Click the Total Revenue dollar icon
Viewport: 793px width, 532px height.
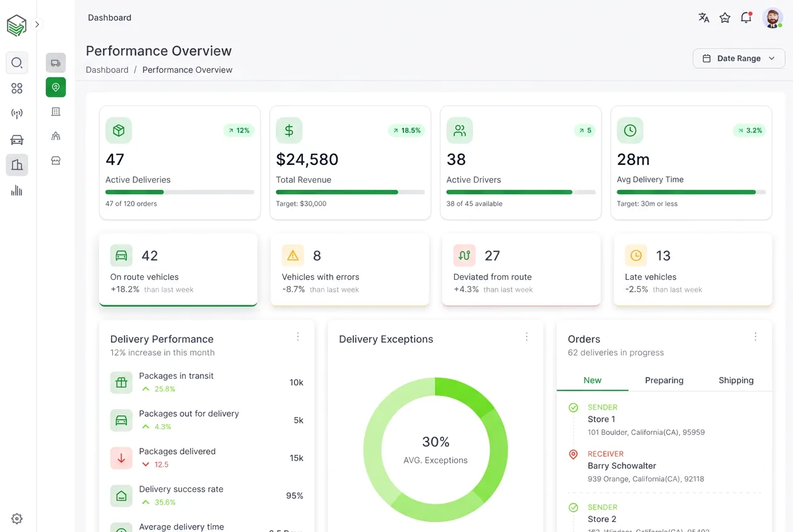(x=289, y=130)
